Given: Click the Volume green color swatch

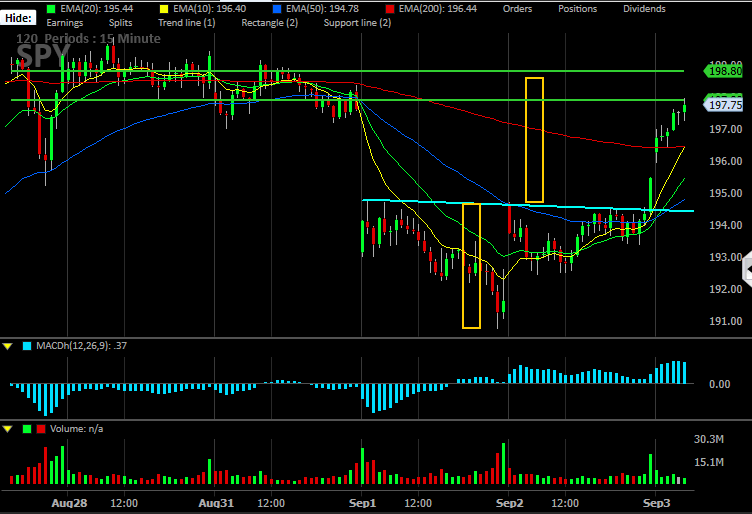Looking at the screenshot, I should tap(27, 429).
